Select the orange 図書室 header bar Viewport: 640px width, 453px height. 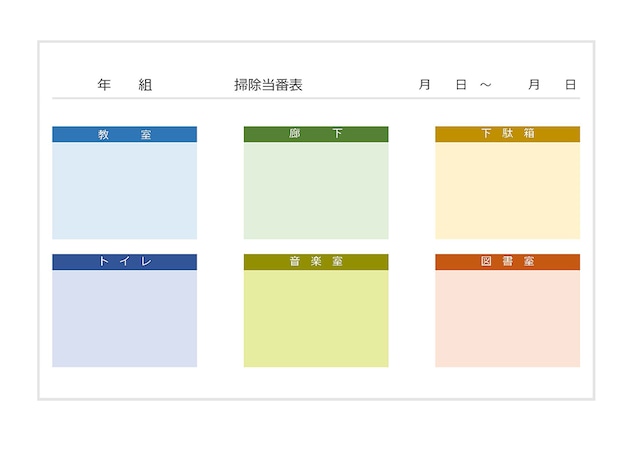[507, 262]
